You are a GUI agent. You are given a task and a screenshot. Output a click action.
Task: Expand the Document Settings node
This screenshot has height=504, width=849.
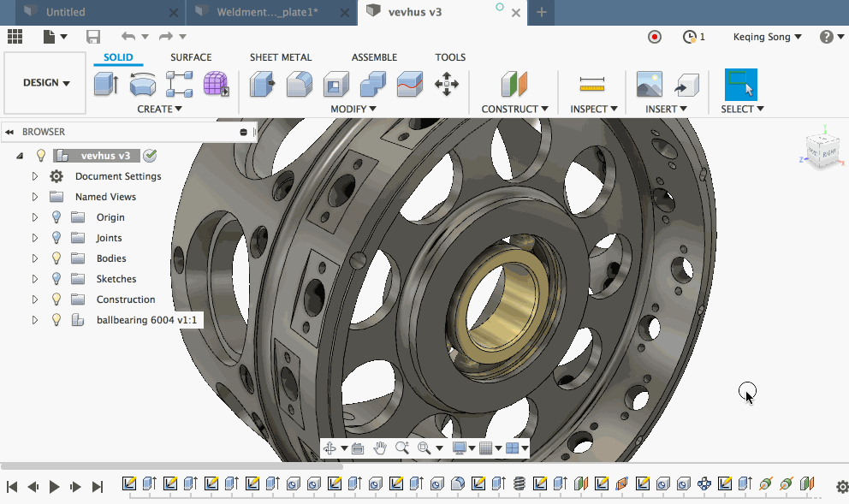35,176
